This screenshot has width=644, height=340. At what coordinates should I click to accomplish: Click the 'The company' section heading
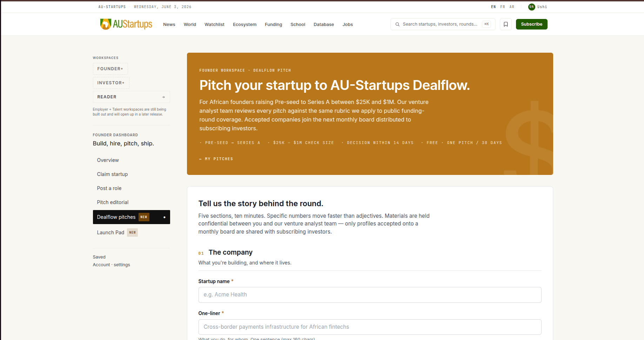230,252
